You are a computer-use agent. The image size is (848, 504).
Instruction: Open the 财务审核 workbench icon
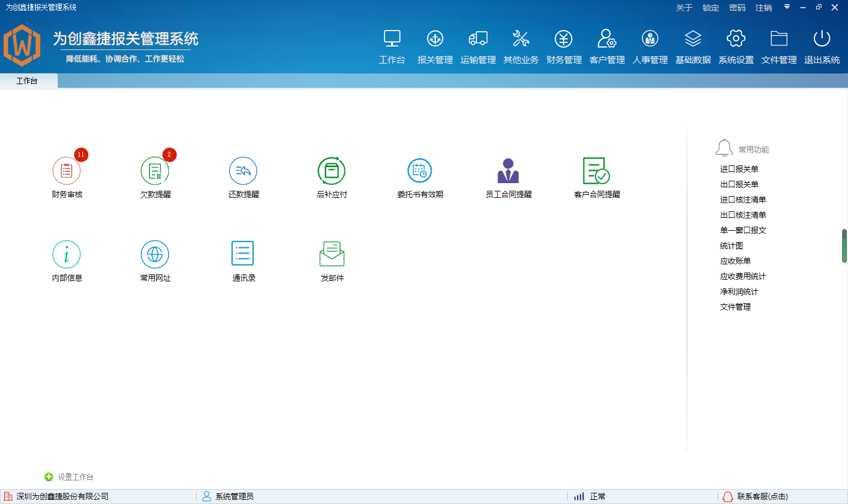click(x=67, y=171)
